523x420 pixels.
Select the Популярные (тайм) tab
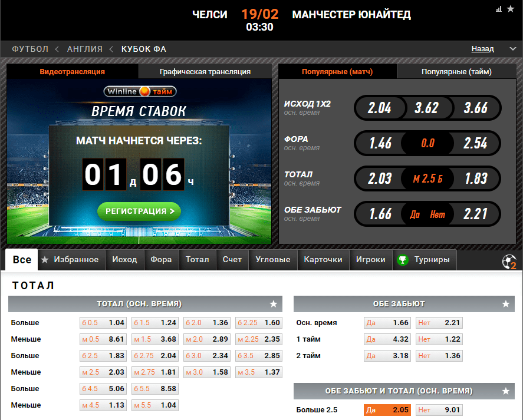point(456,71)
